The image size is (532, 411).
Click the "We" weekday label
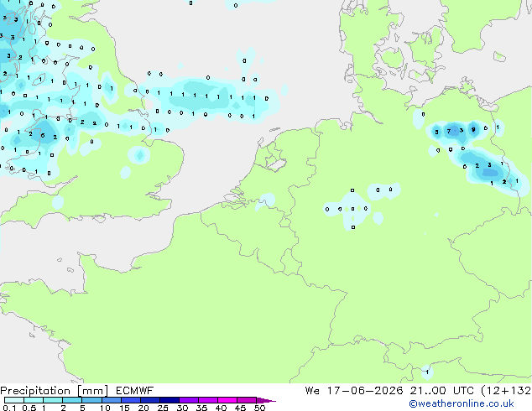tap(312, 391)
